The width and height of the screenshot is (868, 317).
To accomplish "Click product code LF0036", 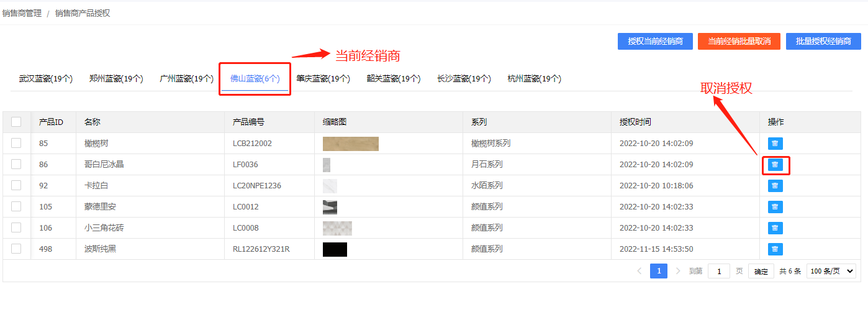I will [245, 165].
